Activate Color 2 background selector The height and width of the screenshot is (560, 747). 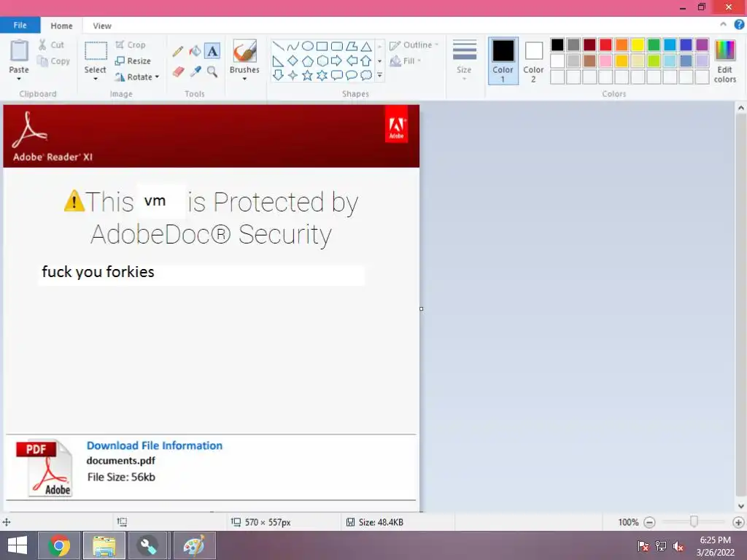pos(533,61)
